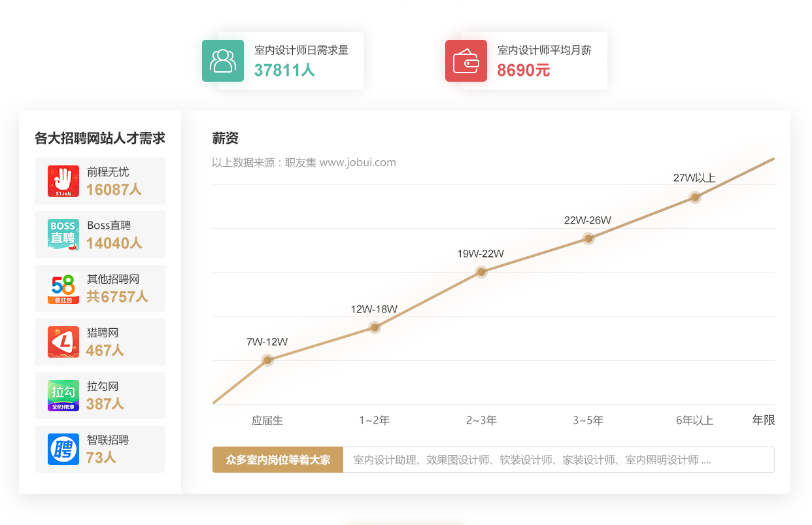Click the job list field starting 室内设计助理
Viewport: 812px width, 525px height.
click(559, 460)
